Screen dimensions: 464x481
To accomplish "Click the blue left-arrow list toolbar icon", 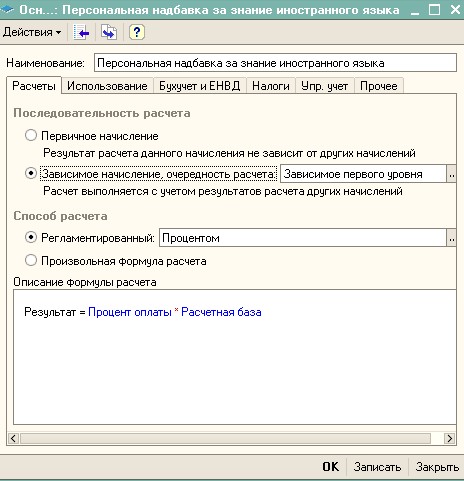I will click(x=82, y=32).
